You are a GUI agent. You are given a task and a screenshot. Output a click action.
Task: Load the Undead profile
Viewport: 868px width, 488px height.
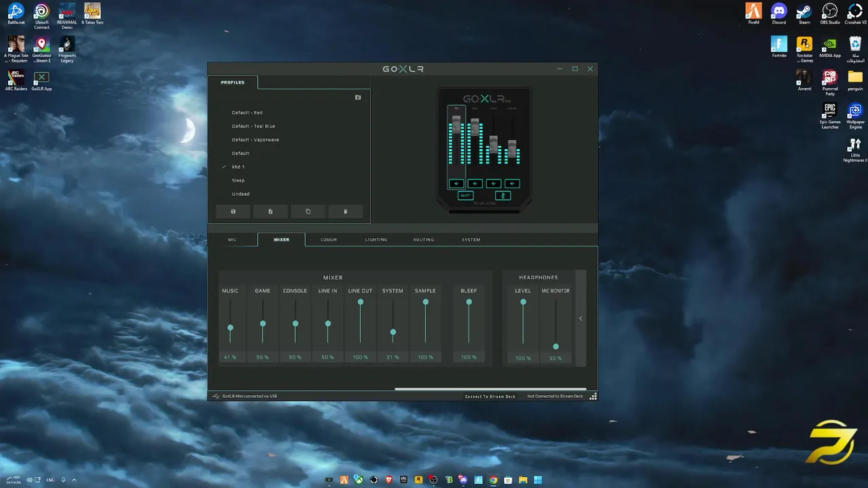241,194
